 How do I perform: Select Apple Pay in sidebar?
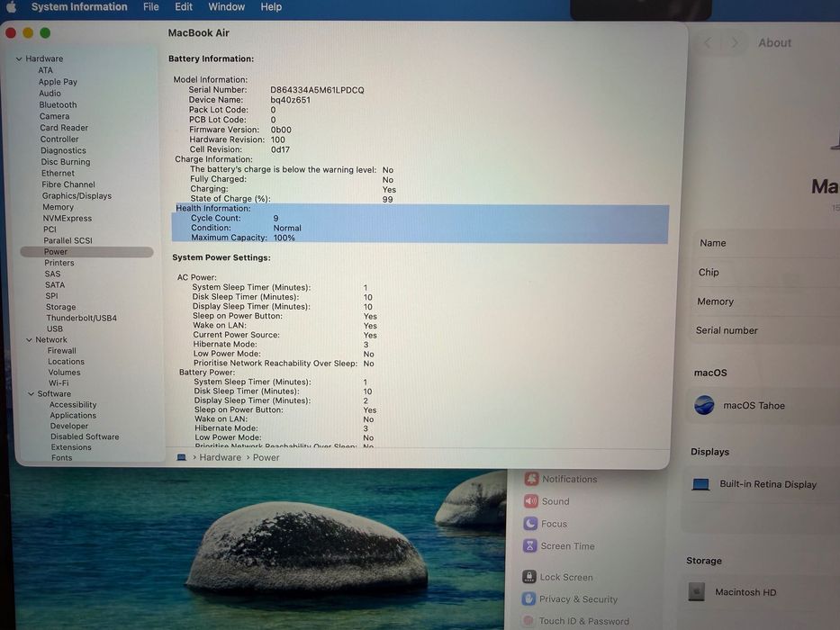click(58, 82)
